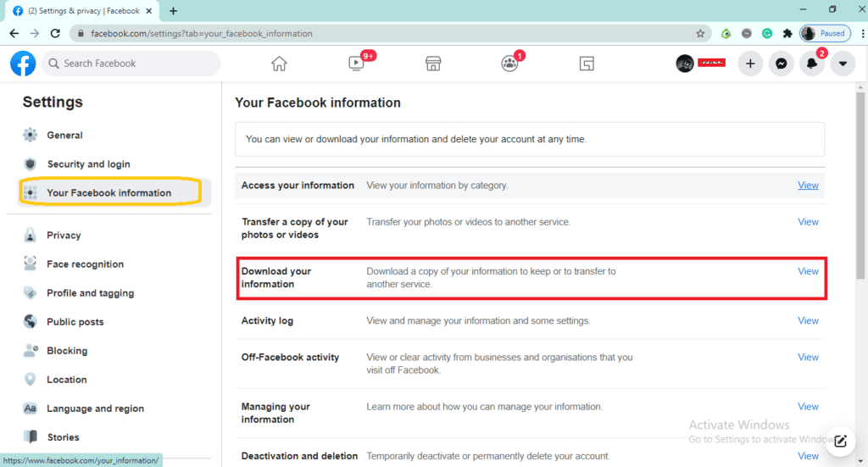The height and width of the screenshot is (467, 868).
Task: Open Facebook Home via house icon
Action: [279, 64]
